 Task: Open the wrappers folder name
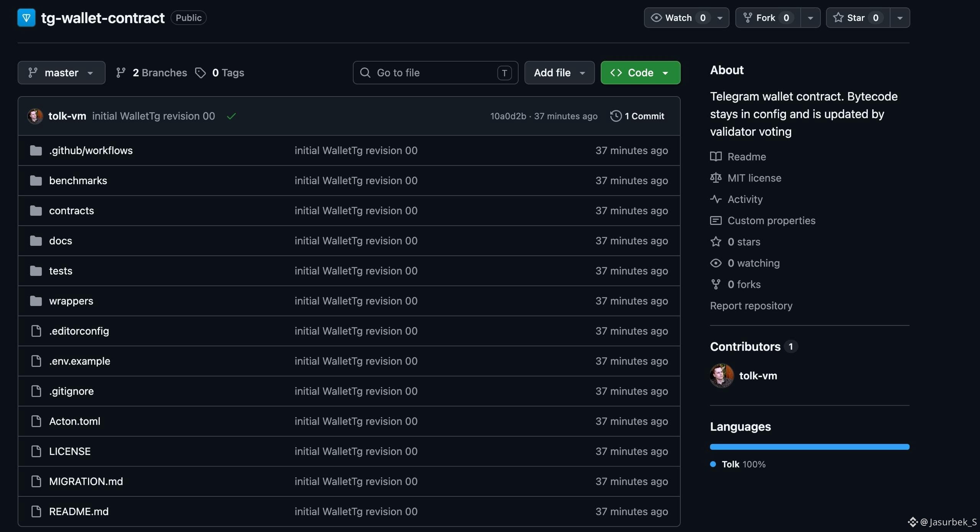click(71, 301)
